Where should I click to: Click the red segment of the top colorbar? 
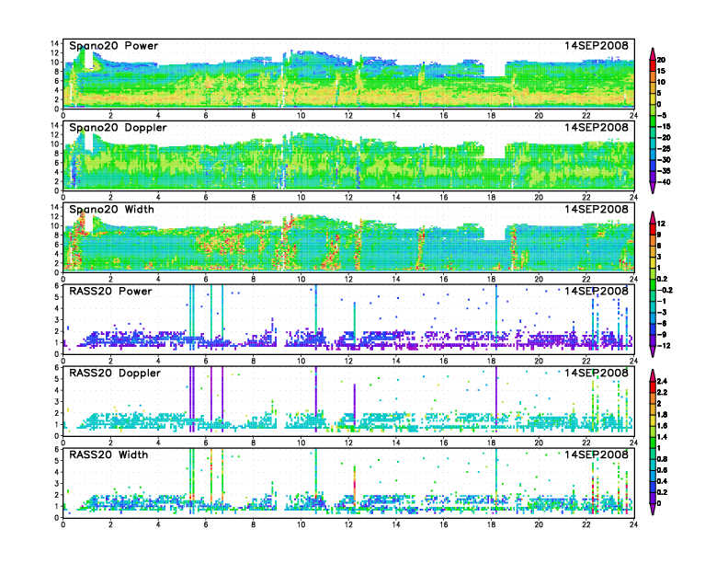[x=653, y=65]
